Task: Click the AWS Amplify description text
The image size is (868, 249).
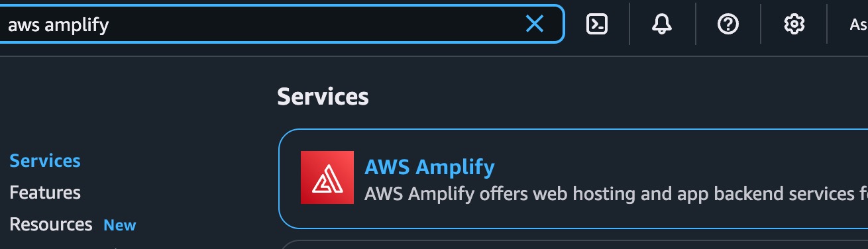Action: [x=616, y=194]
